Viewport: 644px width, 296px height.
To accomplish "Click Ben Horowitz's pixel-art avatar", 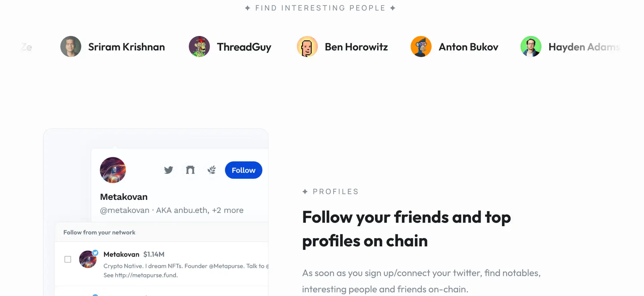I will [x=307, y=47].
